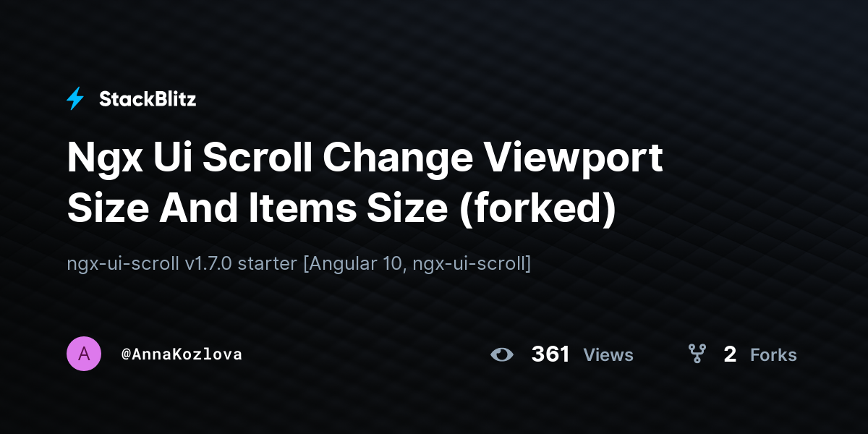Open the purple avatar with letter A

[84, 354]
